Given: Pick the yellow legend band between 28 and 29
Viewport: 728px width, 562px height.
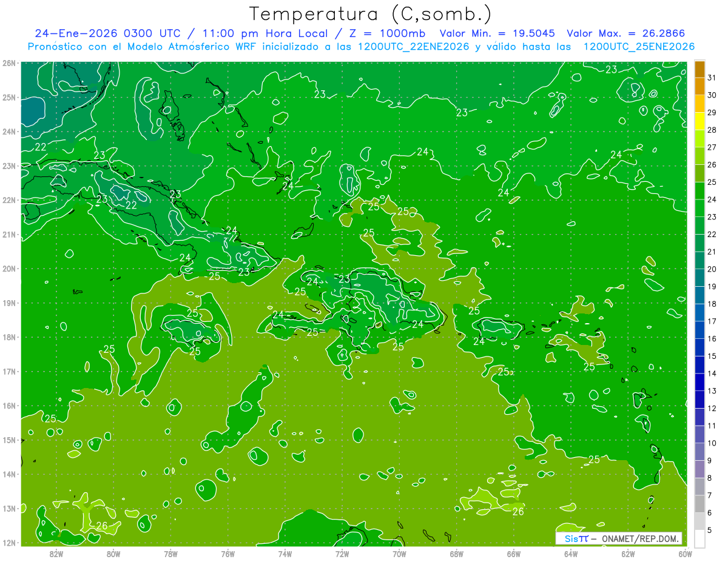Looking at the screenshot, I should point(700,121).
